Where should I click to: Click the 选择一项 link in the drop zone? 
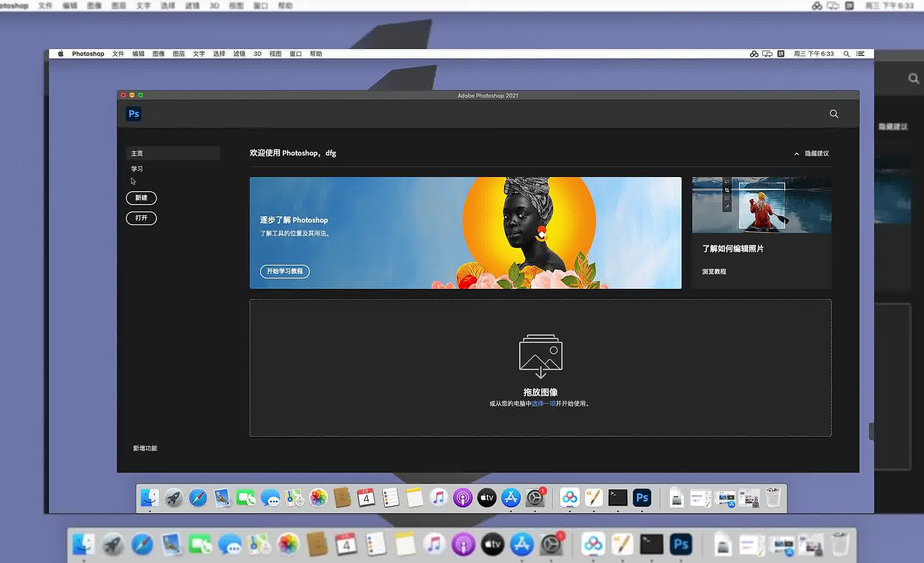point(544,404)
